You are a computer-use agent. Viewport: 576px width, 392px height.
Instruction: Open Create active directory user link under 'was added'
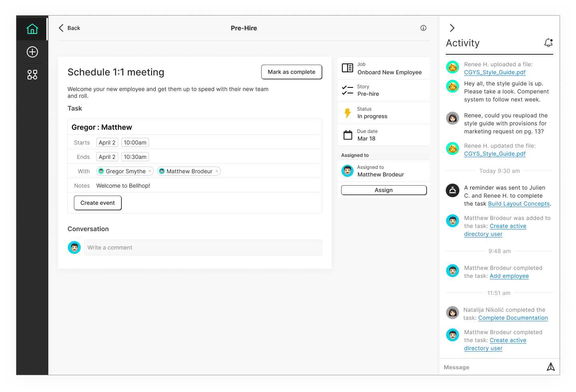point(495,230)
